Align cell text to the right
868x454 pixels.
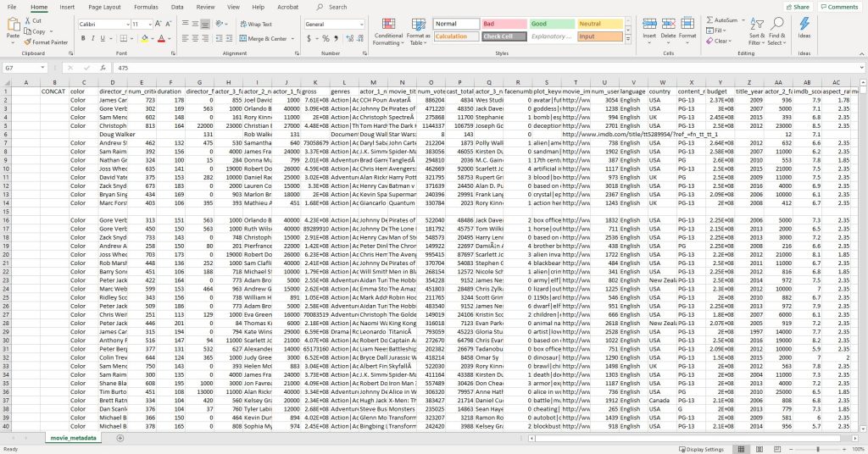point(205,39)
